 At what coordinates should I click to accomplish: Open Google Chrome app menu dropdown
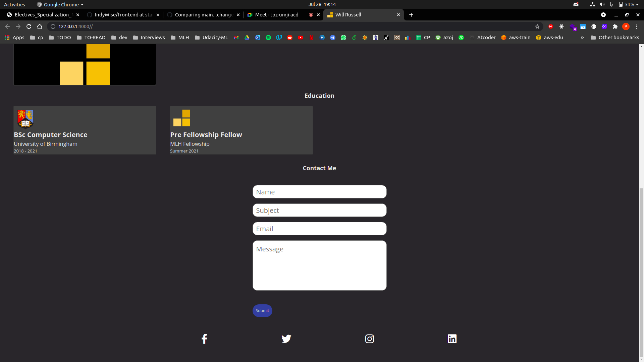click(60, 4)
